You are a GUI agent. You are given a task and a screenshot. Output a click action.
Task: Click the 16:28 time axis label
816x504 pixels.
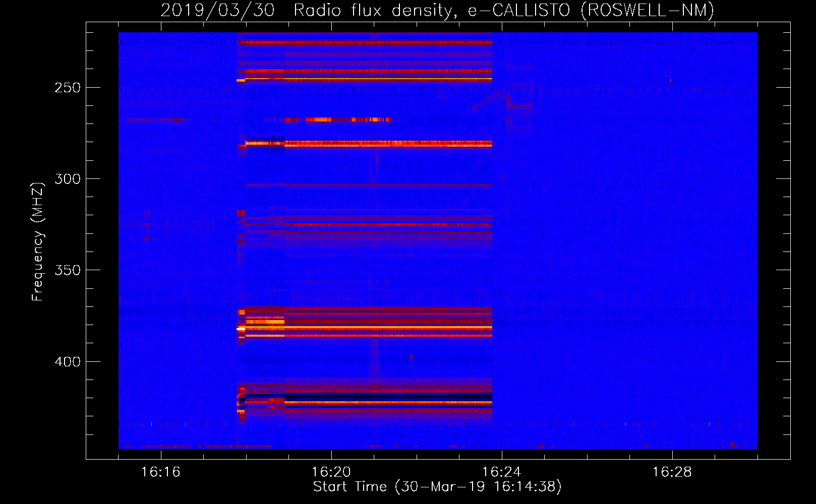point(672,472)
